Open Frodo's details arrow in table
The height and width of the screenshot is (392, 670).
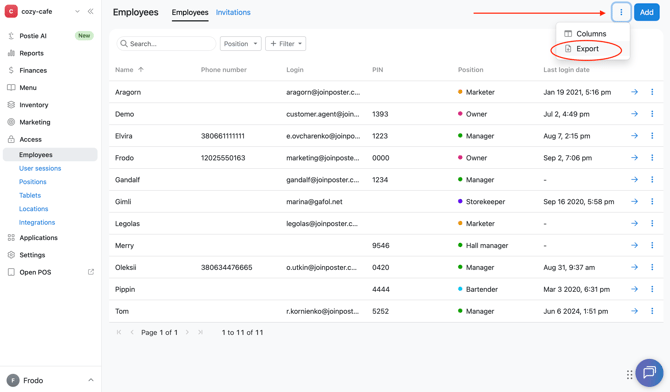635,158
